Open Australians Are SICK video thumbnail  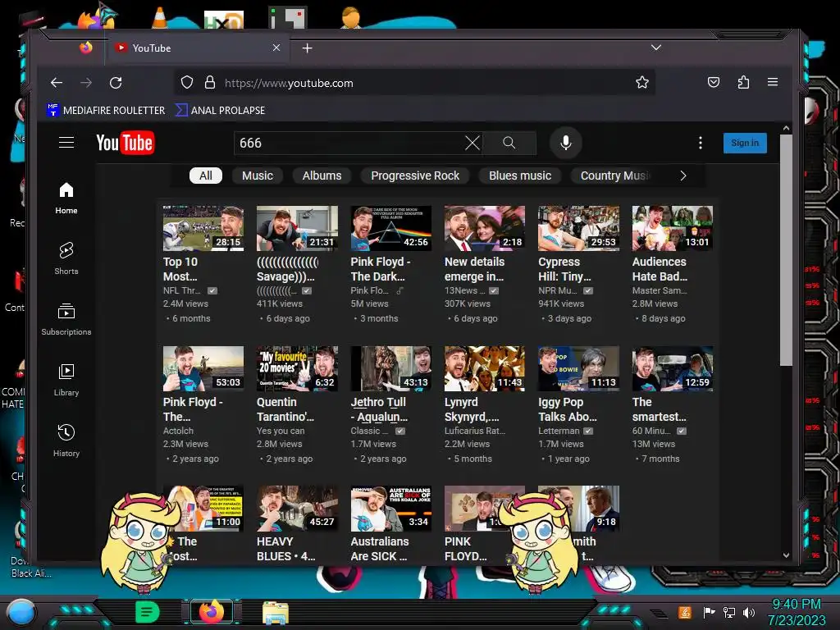tap(391, 509)
